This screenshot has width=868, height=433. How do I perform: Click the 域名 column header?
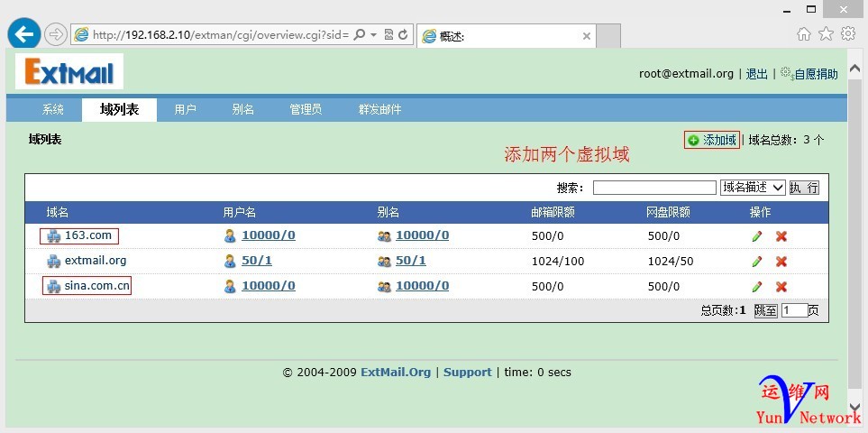(58, 213)
